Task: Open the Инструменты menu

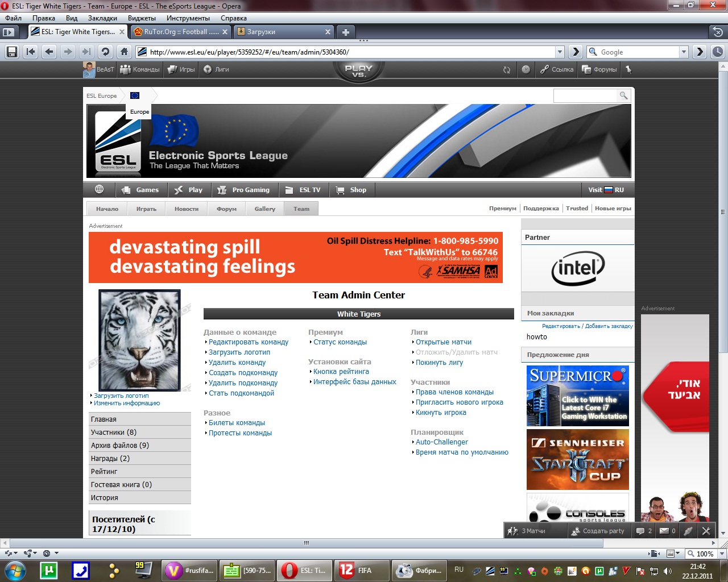Action: 188,18
